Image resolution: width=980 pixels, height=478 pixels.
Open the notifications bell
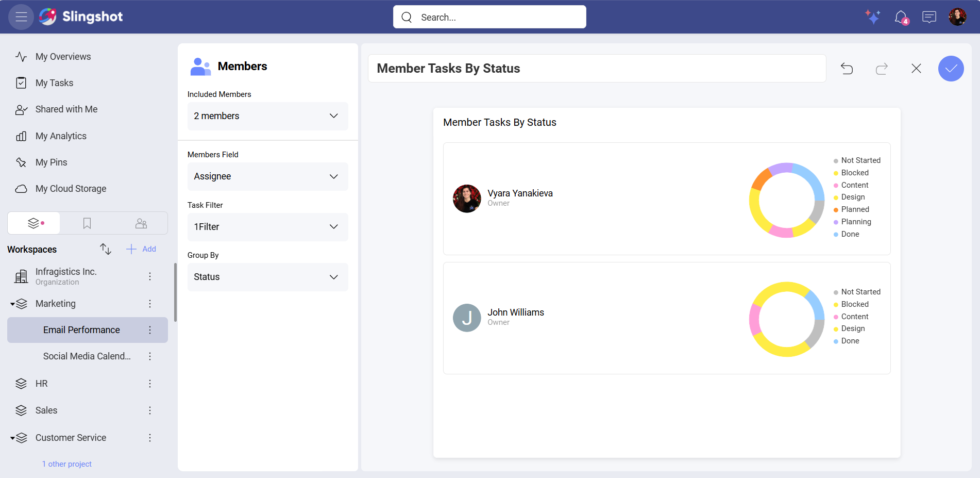901,17
